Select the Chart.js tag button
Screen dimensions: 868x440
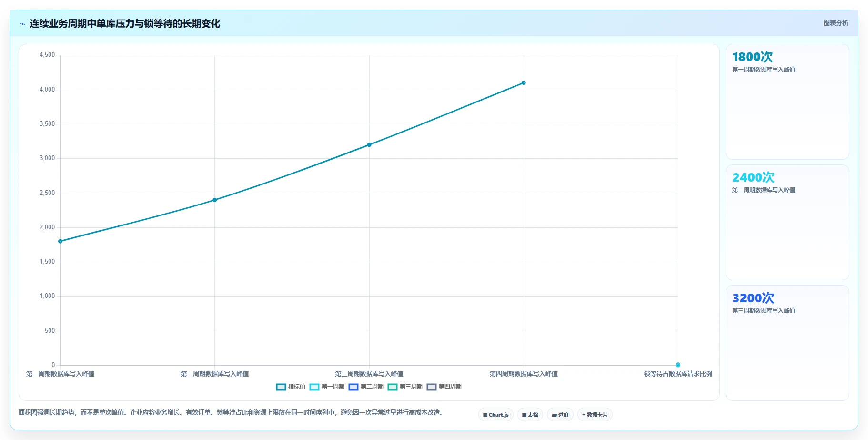coord(495,415)
